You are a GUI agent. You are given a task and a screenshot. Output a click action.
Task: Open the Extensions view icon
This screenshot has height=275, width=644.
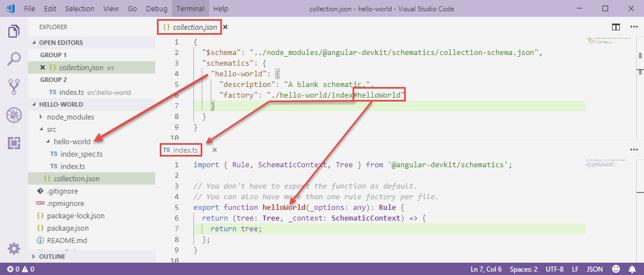[14, 143]
